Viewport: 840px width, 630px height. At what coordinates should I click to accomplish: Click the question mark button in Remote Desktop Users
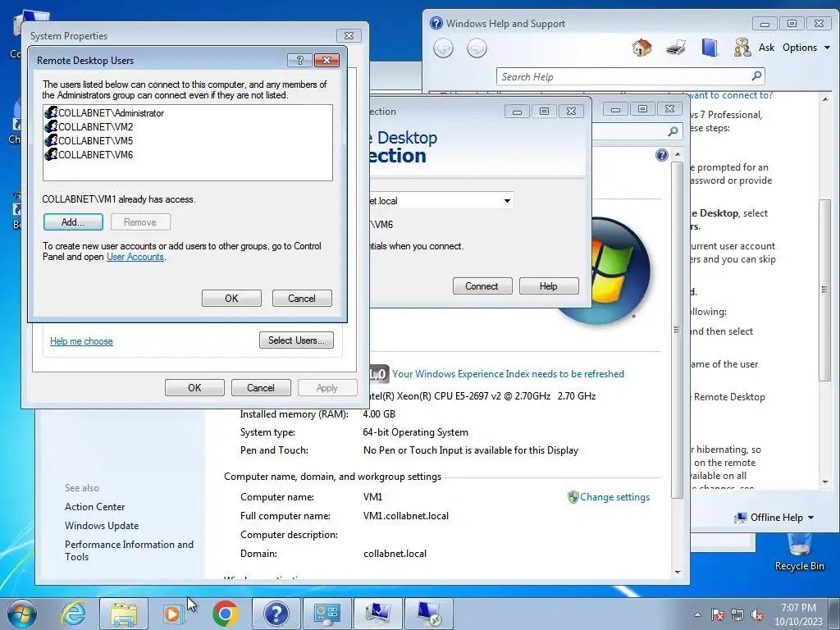pyautogui.click(x=299, y=60)
